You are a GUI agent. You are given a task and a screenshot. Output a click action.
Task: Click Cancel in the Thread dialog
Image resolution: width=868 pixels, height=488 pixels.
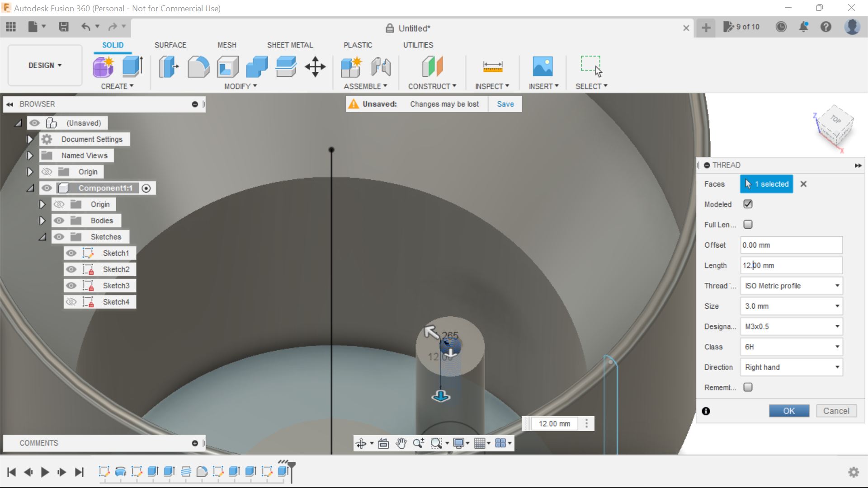tap(836, 411)
